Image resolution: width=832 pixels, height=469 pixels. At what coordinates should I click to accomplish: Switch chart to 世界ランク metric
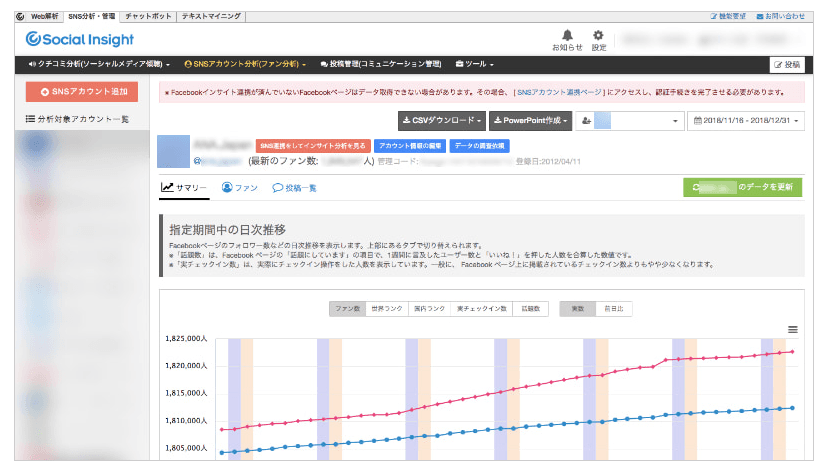click(385, 310)
